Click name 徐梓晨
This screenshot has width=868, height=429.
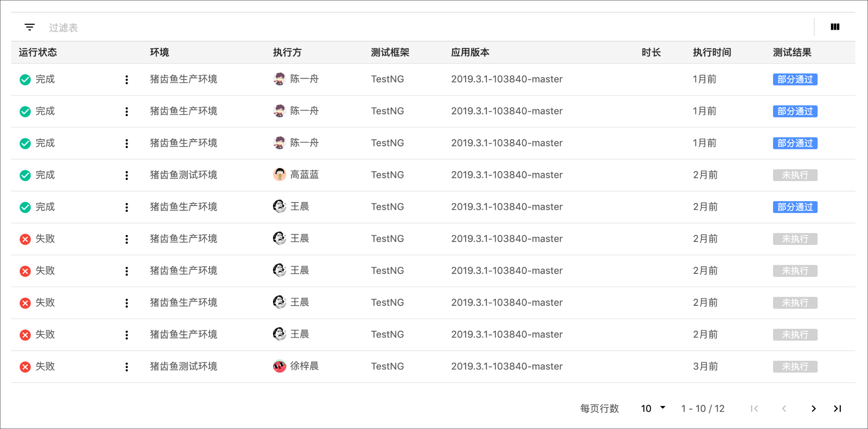coord(305,366)
